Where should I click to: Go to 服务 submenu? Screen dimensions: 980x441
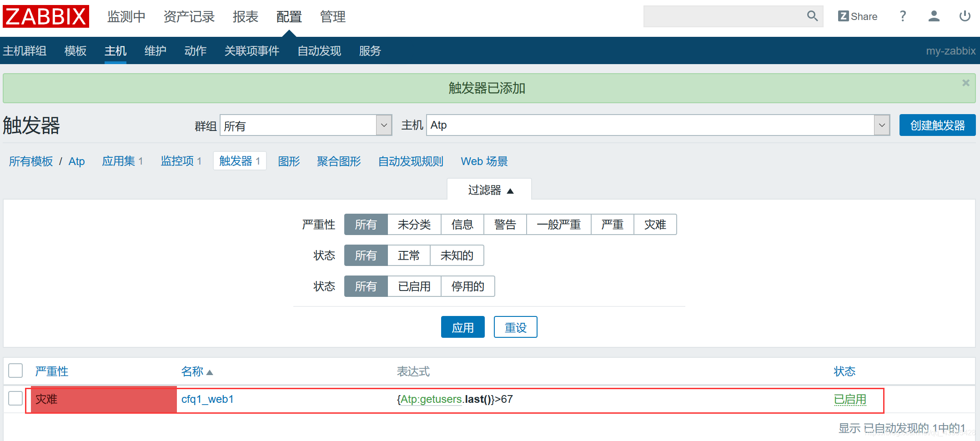370,51
